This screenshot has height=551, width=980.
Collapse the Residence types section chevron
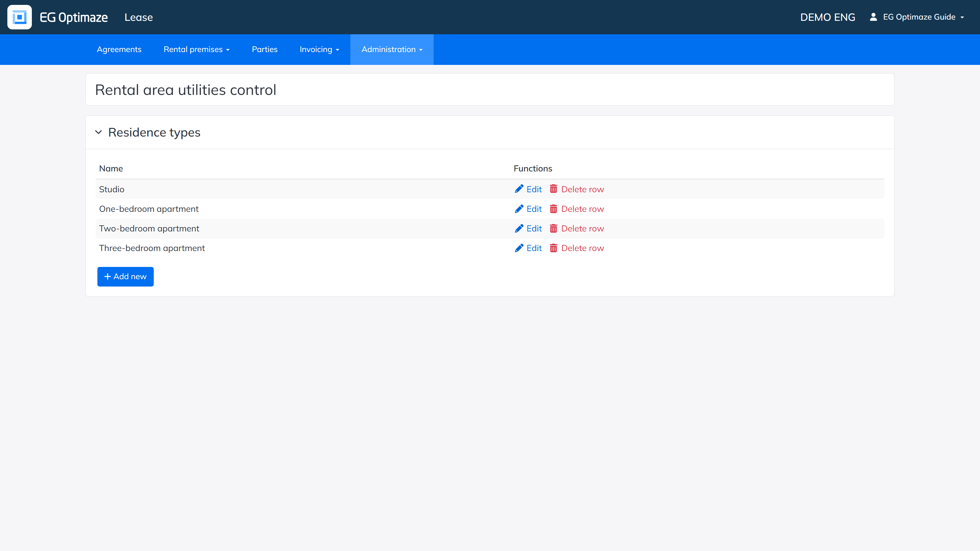(x=99, y=132)
